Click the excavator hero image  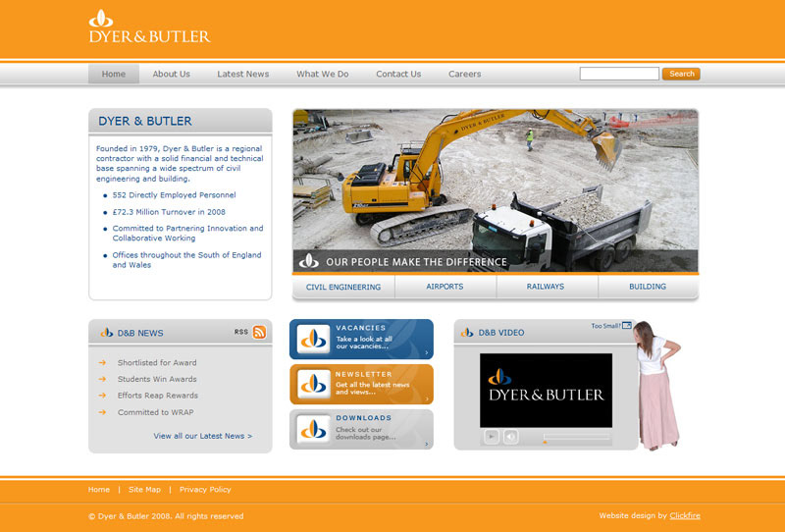[x=496, y=190]
